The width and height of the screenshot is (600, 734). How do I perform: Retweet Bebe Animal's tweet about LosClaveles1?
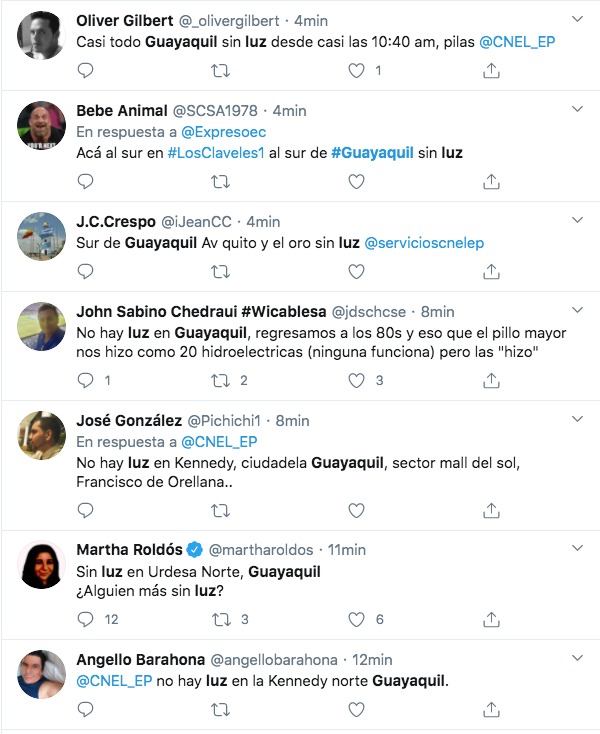click(220, 182)
